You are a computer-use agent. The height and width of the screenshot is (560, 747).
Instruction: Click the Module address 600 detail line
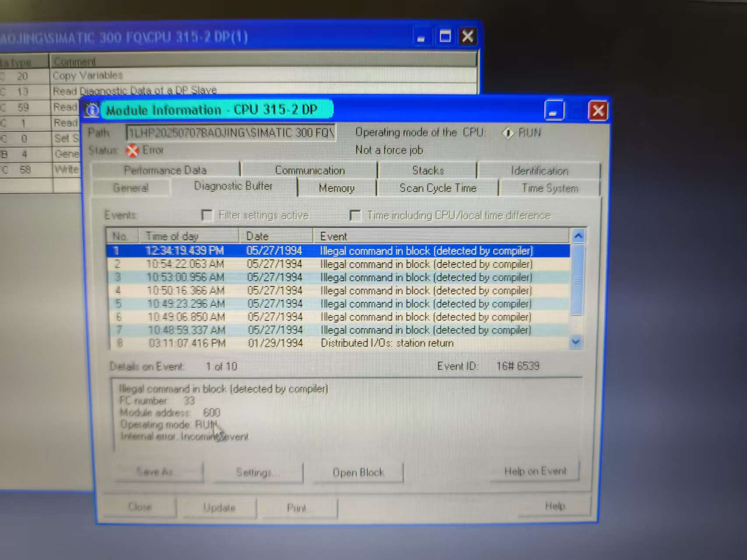(x=170, y=412)
